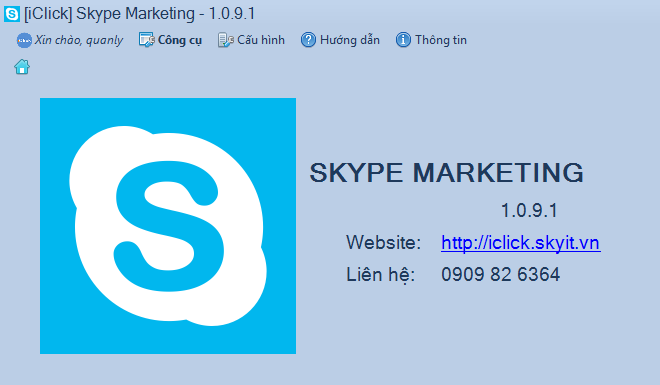This screenshot has width=660, height=385.
Task: Click the Skype icon in the title bar
Action: (x=11, y=14)
